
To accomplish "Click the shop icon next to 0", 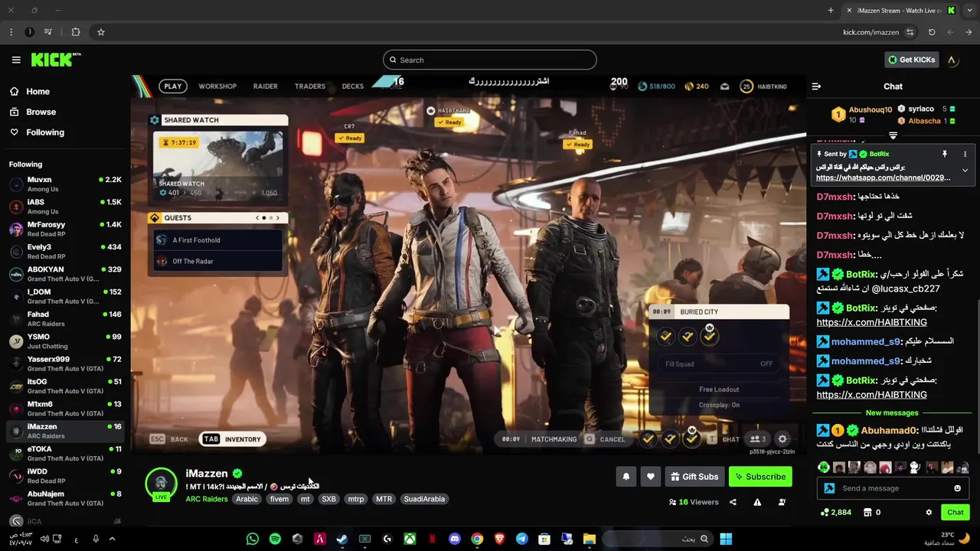I will (867, 512).
